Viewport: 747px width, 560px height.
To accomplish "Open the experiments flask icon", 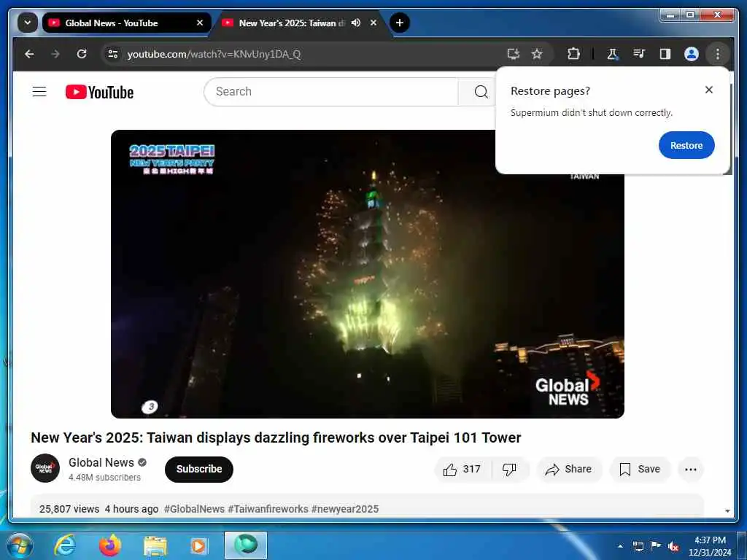I will point(613,54).
